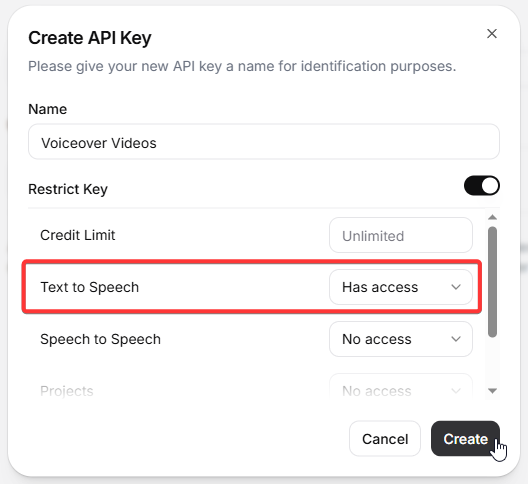
Task: Click the Cancel button
Action: coord(385,439)
